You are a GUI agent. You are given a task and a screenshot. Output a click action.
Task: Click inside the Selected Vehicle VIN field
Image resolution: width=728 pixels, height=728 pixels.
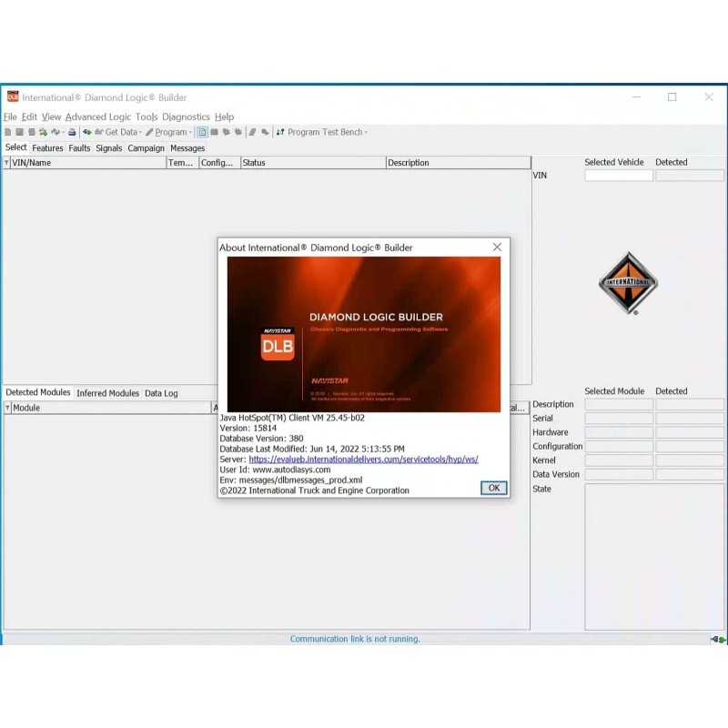point(617,175)
